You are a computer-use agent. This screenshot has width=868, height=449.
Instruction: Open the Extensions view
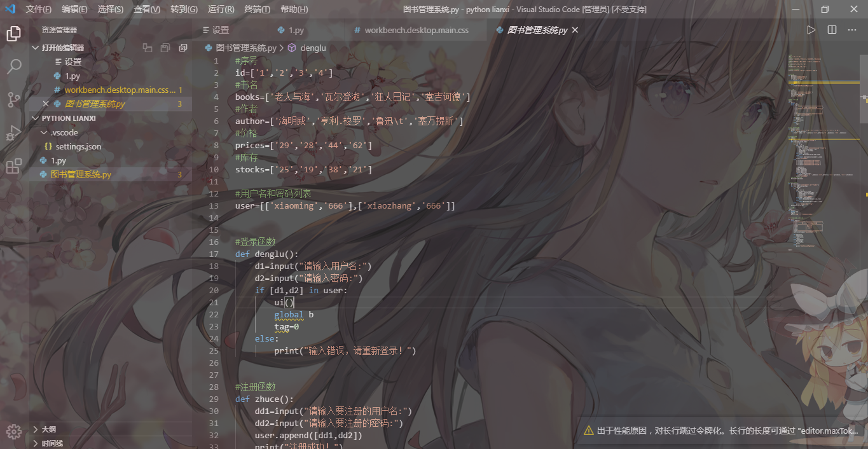[13, 166]
